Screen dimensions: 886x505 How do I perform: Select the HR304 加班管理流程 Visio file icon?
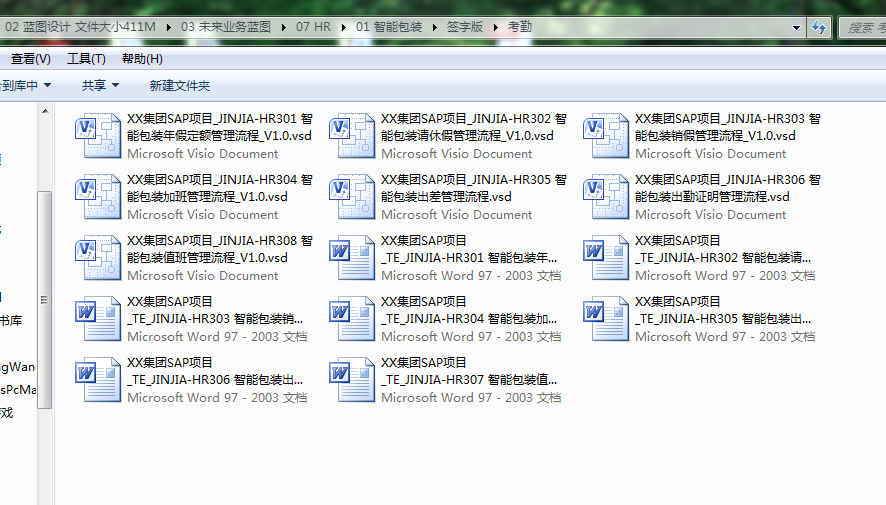99,197
